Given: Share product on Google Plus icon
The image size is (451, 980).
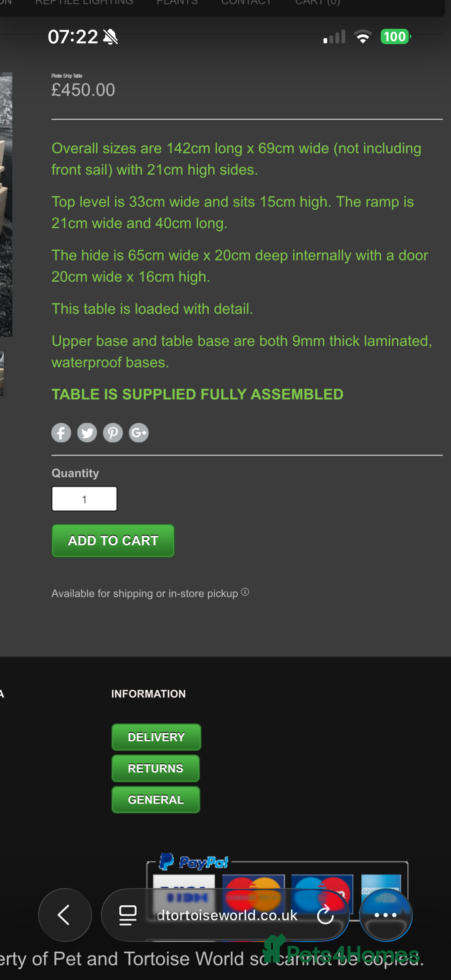Looking at the screenshot, I should (x=139, y=433).
